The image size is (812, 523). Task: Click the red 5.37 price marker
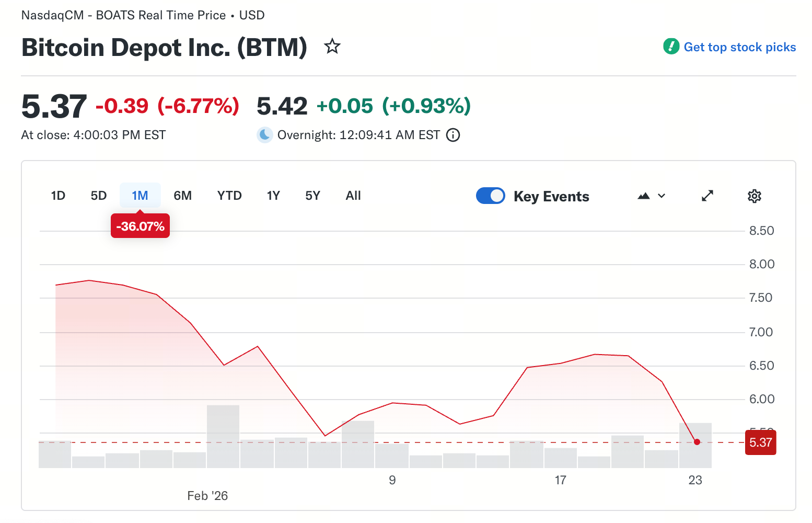pos(760,442)
